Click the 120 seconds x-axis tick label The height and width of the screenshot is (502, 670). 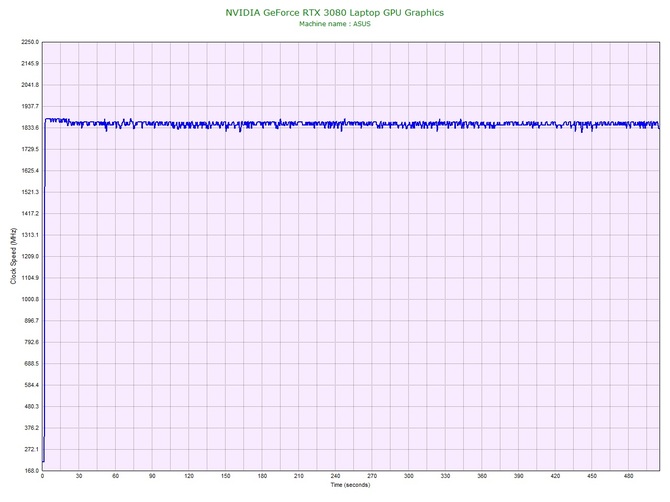[x=189, y=476]
